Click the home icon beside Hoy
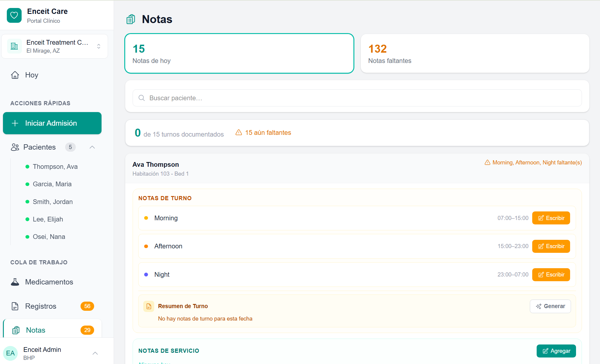Image resolution: width=600 pixels, height=364 pixels. coord(15,75)
